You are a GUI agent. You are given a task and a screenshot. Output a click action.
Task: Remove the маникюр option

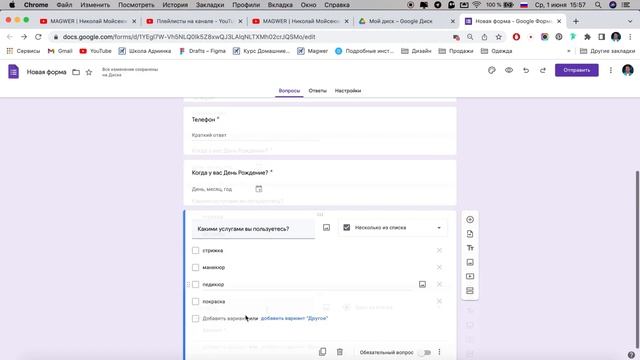(439, 267)
